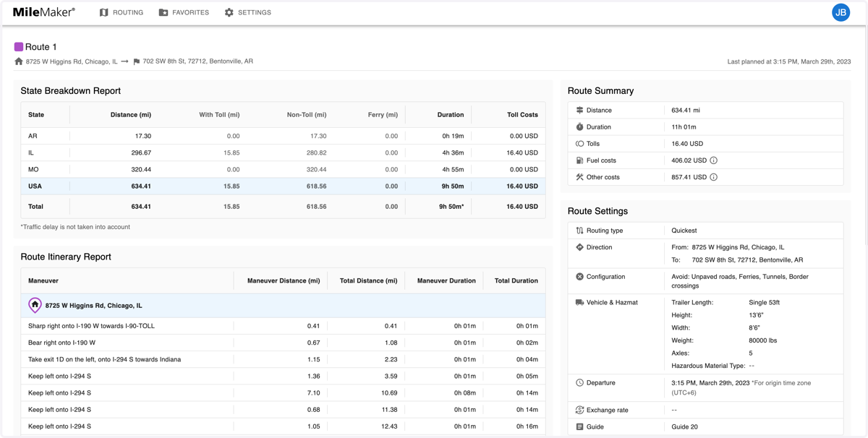Click the Total Duration column header
868x438 pixels.
click(516, 280)
